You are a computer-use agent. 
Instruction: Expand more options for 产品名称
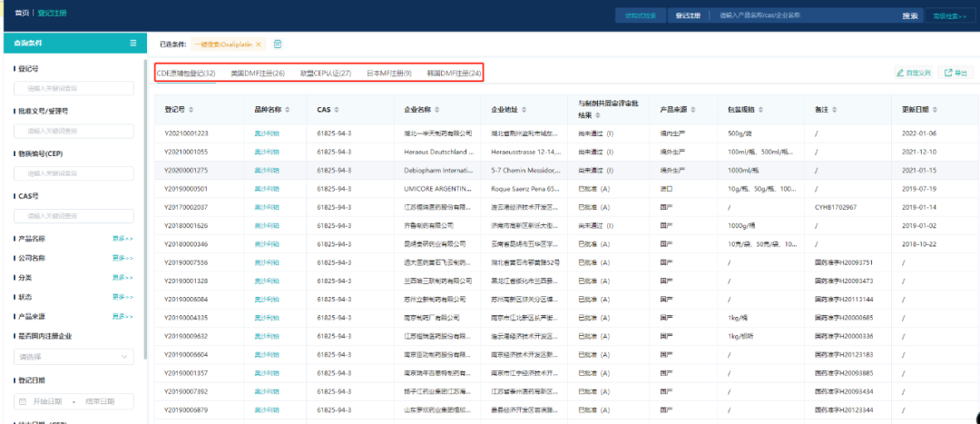point(122,239)
